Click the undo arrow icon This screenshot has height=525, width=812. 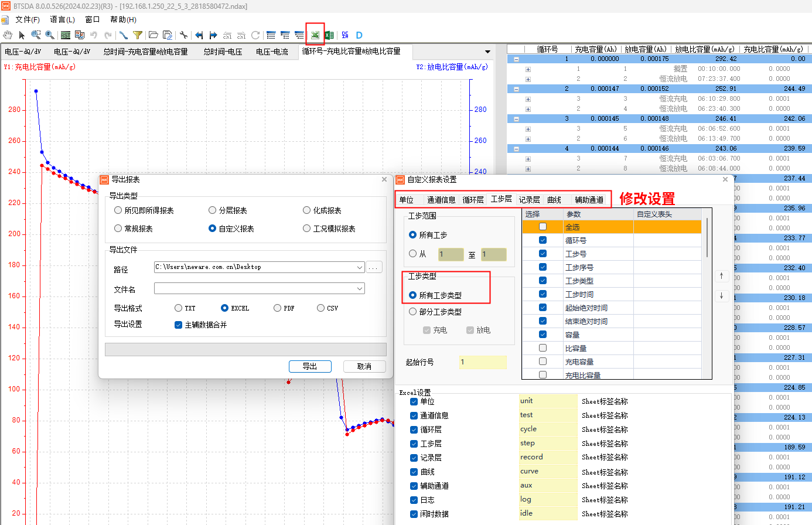point(94,35)
